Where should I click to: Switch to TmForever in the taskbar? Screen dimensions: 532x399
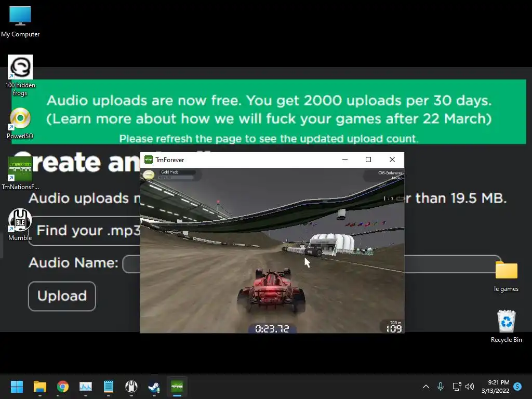pos(177,387)
